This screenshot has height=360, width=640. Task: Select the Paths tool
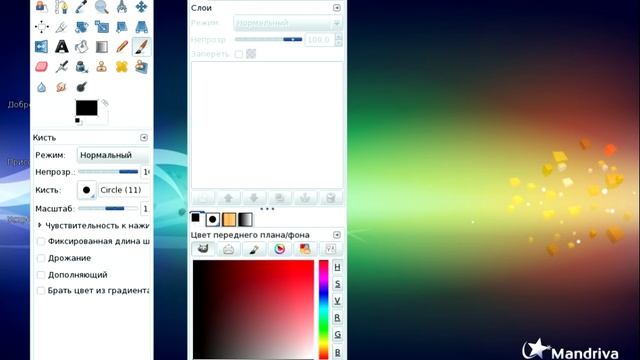tap(61, 7)
